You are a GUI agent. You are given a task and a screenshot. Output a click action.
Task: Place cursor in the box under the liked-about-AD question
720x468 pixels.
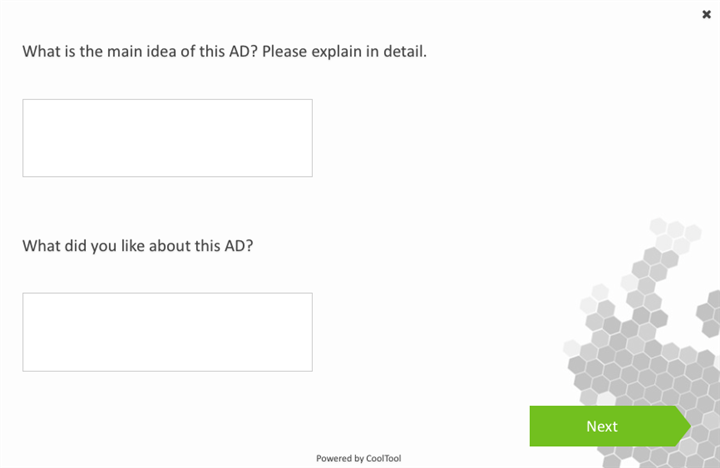click(167, 332)
